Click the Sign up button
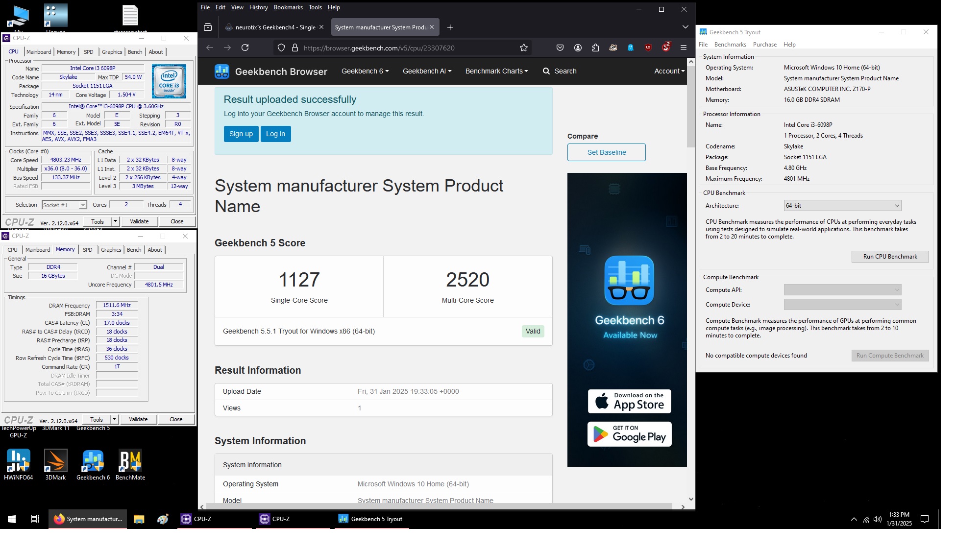 pyautogui.click(x=241, y=134)
